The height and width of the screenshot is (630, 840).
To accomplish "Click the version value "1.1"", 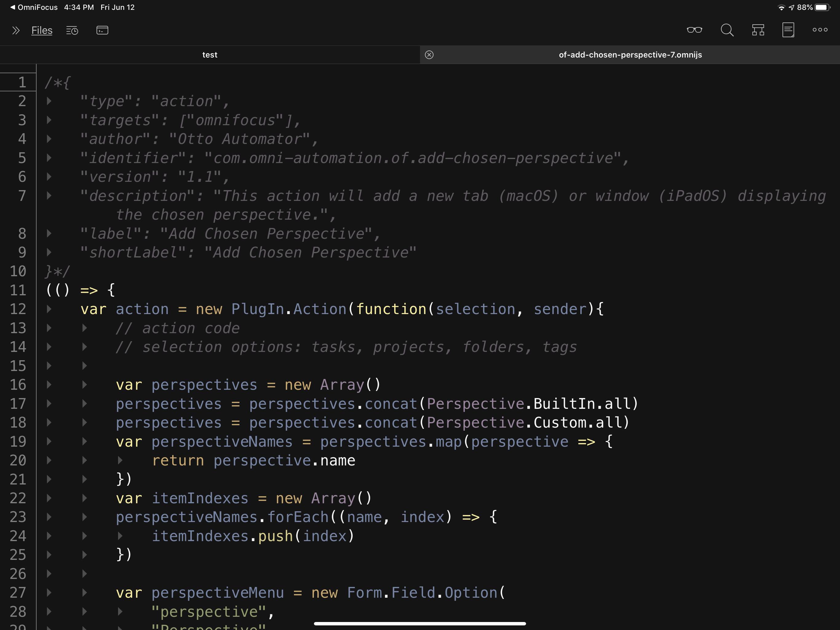I will point(200,177).
